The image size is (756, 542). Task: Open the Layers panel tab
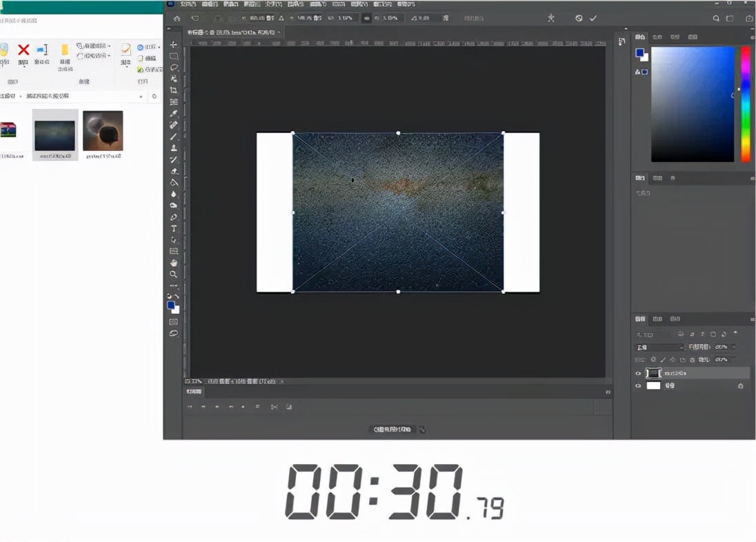tap(640, 319)
